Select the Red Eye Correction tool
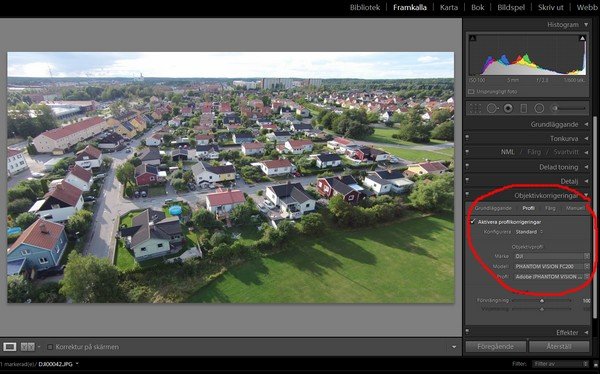The image size is (600, 374). tap(508, 109)
